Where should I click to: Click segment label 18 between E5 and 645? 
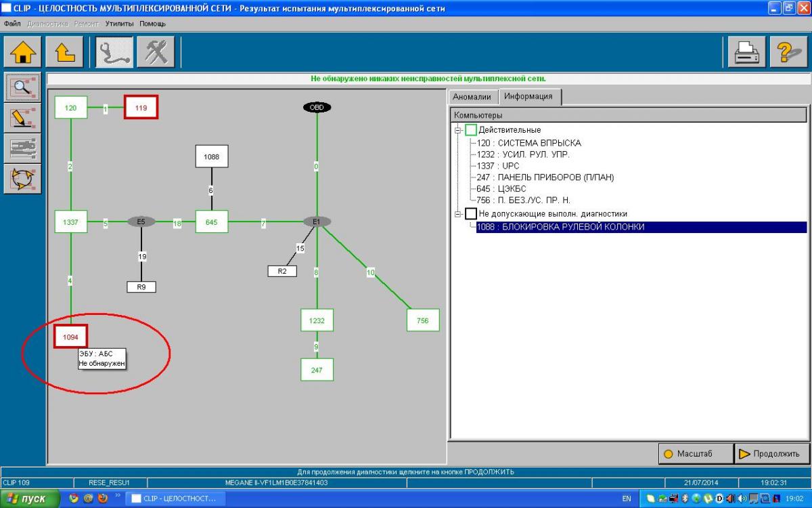[x=177, y=223]
